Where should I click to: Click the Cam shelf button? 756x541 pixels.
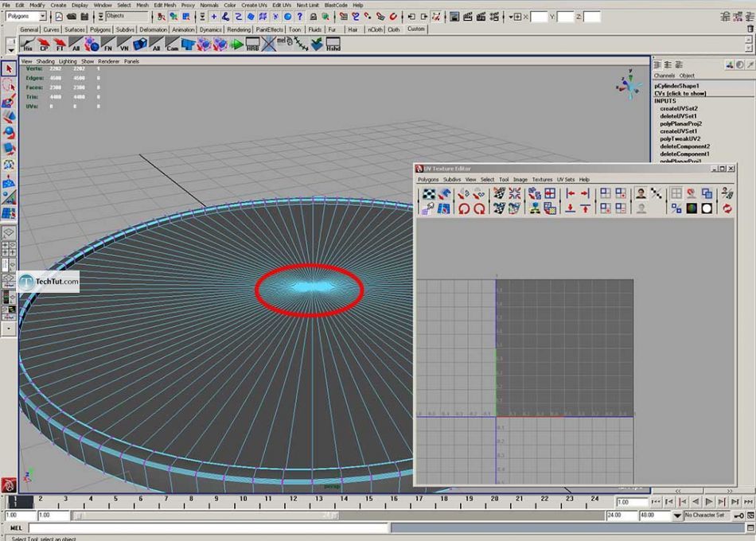(x=172, y=45)
